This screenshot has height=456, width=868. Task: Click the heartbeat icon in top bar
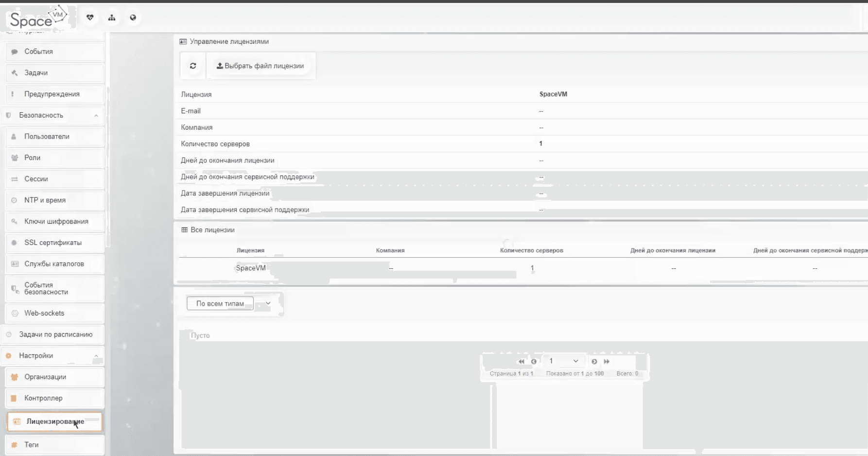(90, 18)
